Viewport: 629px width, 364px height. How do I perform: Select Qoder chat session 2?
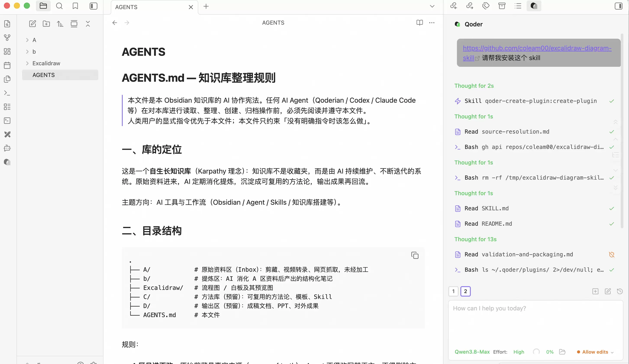pyautogui.click(x=465, y=291)
